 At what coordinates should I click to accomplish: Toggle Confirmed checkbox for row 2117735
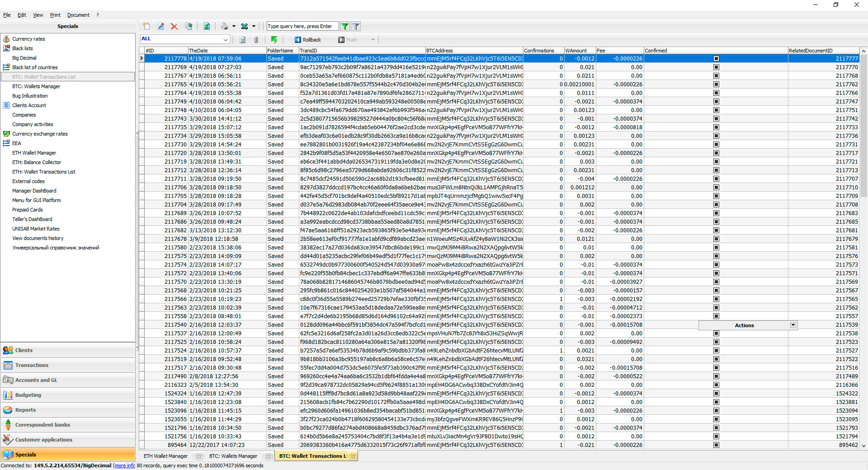point(716,127)
